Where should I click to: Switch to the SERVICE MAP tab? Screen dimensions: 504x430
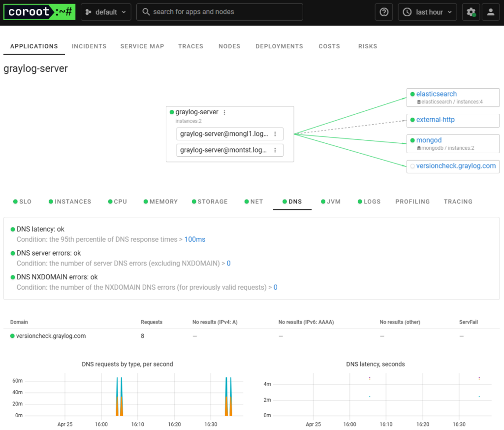[142, 46]
